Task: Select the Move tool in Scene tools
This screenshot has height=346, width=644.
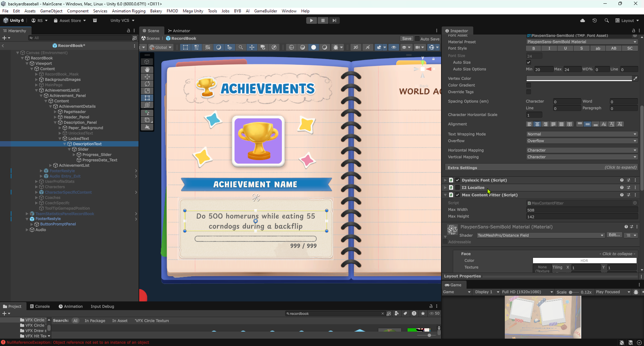Action: coord(147,76)
